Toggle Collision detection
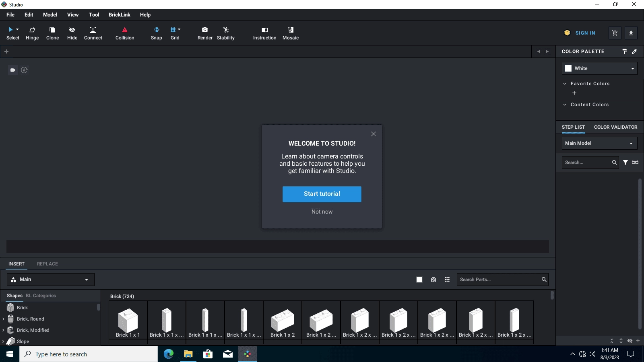 (125, 33)
